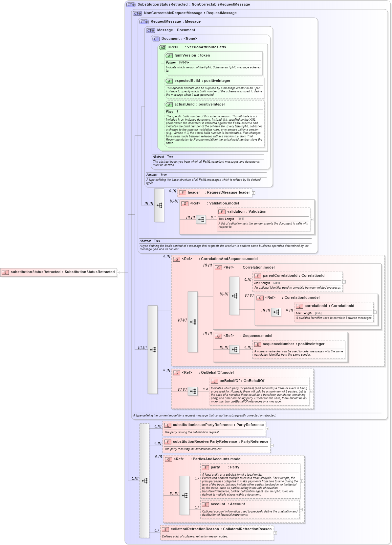This screenshot has width=392, height=545.
Task: Click the E icon of sequenceNumber
Action: pyautogui.click(x=258, y=344)
